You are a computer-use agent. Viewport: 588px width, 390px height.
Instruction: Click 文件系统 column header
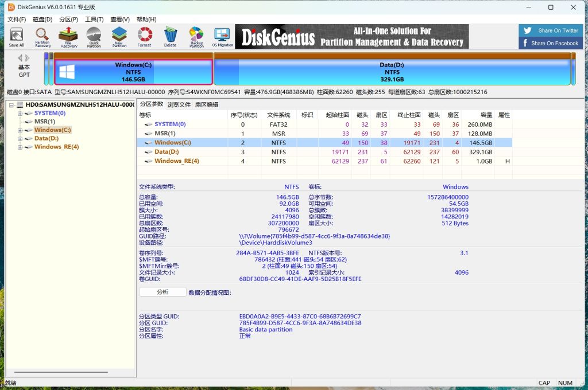pos(278,115)
